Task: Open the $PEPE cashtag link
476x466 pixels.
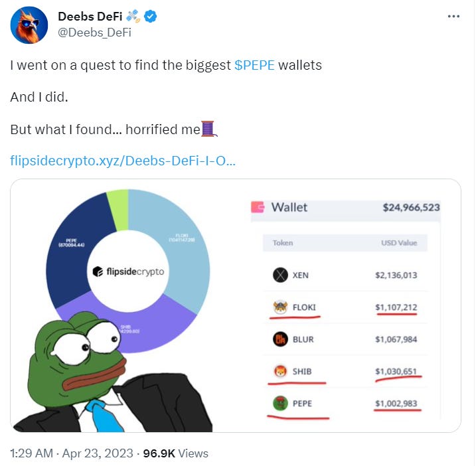Action: (x=254, y=65)
